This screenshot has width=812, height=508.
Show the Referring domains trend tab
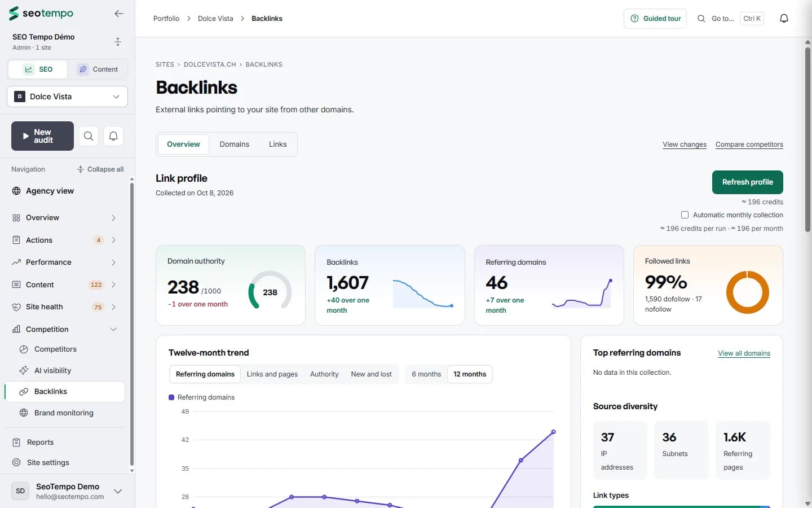point(205,374)
